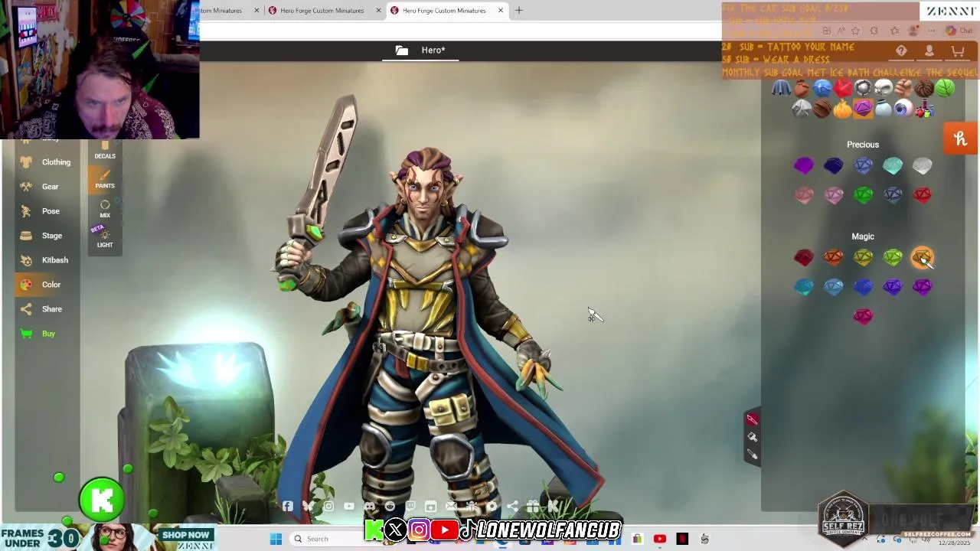Choose the cloth material category icon
980x551 pixels.
tap(781, 88)
